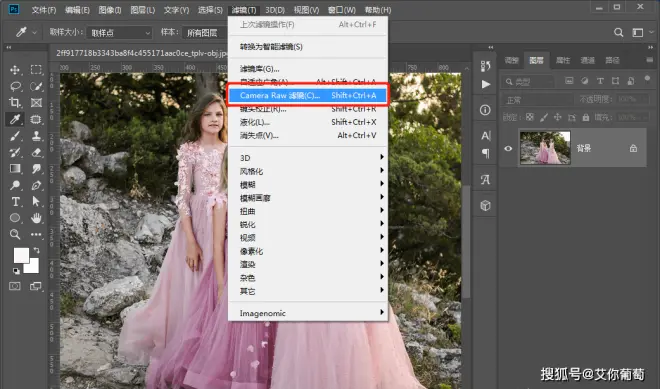Toggle lock all padlock in 锁定 row
The height and width of the screenshot is (389, 660).
[x=585, y=117]
